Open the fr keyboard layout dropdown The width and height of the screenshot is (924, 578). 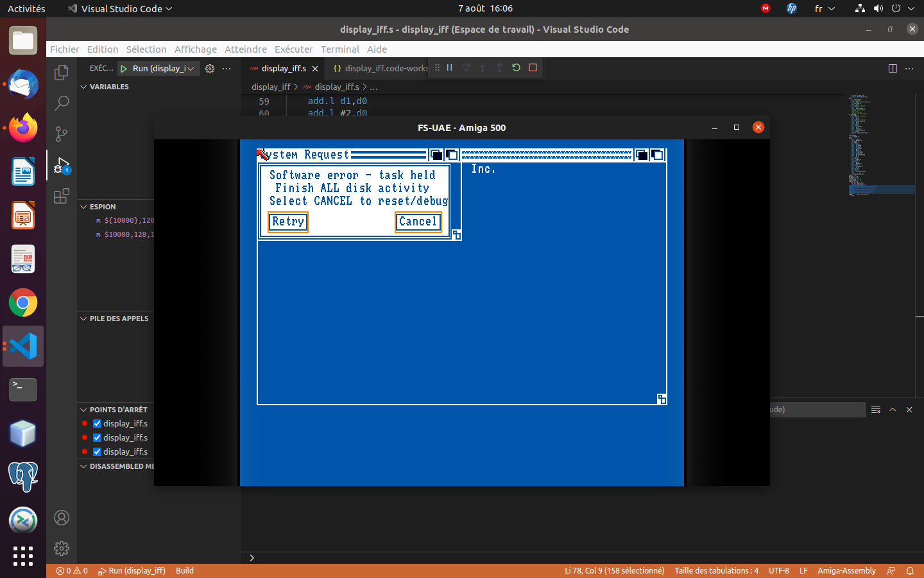825,8
